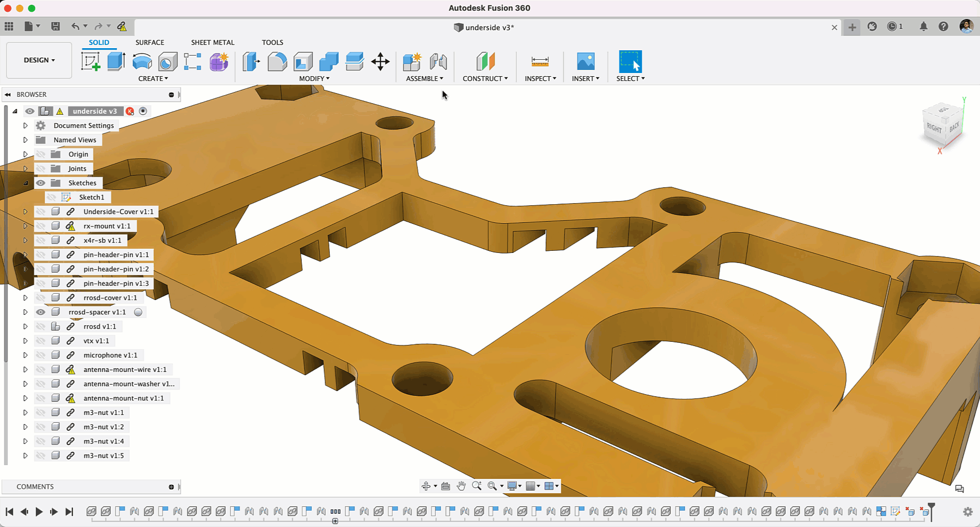Show the Underside-Cover v1:1 component
The width and height of the screenshot is (980, 527).
pyautogui.click(x=41, y=212)
